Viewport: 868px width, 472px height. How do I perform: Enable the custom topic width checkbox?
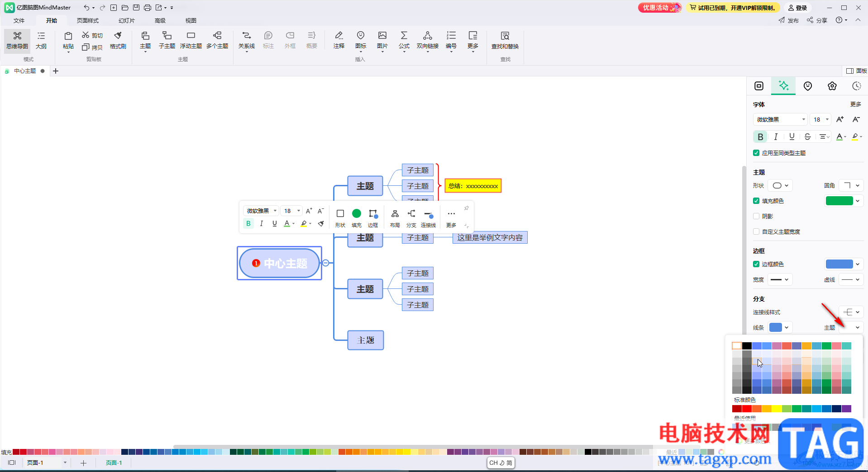(756, 231)
